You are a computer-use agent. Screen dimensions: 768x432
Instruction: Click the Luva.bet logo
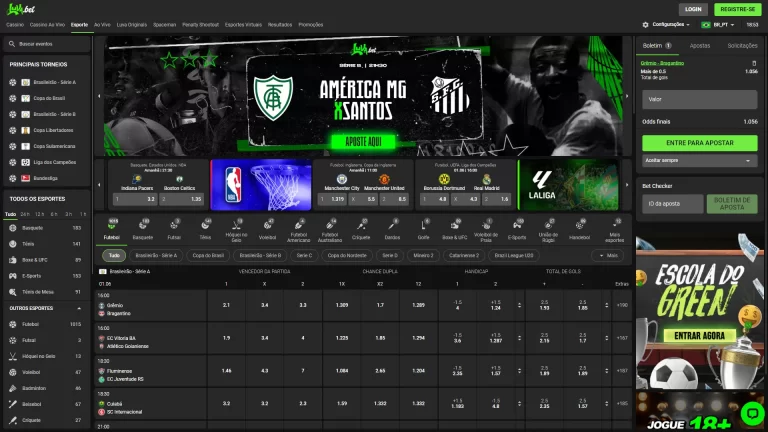pyautogui.click(x=21, y=9)
